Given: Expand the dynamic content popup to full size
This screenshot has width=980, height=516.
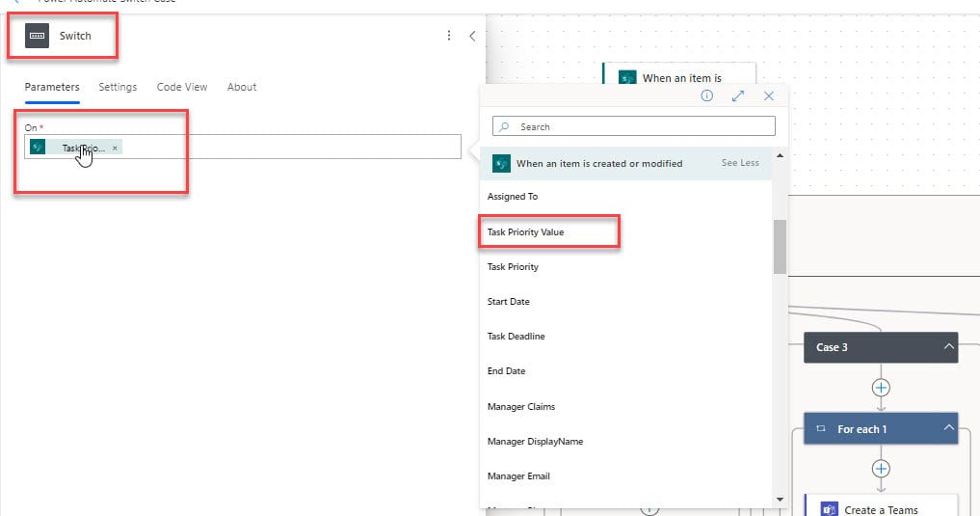Looking at the screenshot, I should [x=738, y=95].
